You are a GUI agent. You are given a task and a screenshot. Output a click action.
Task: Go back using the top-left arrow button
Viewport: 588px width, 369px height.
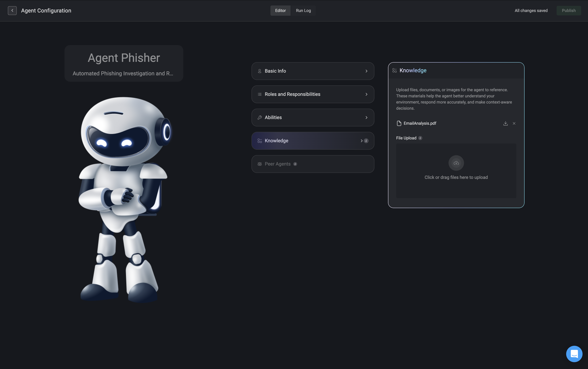coord(12,10)
